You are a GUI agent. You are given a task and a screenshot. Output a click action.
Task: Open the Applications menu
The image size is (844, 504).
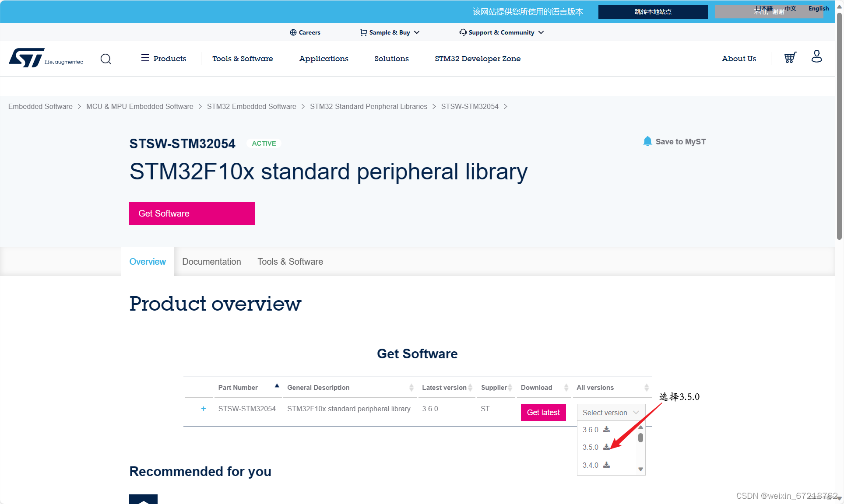324,59
